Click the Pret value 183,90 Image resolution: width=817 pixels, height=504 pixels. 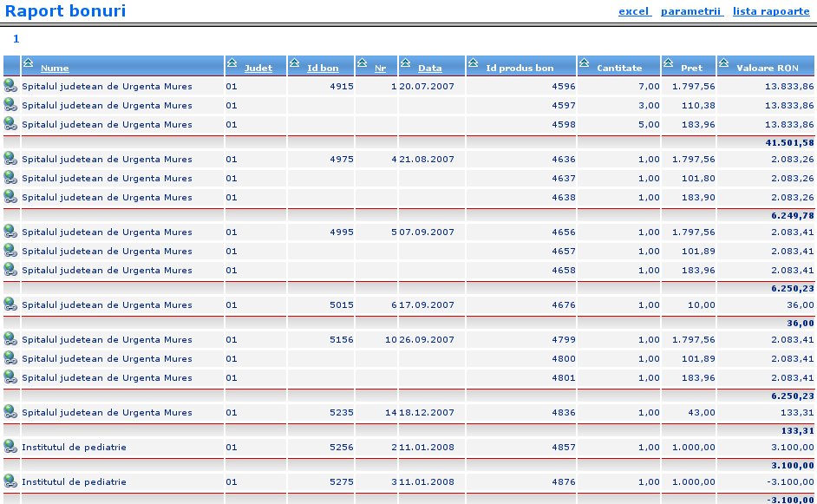tap(698, 198)
